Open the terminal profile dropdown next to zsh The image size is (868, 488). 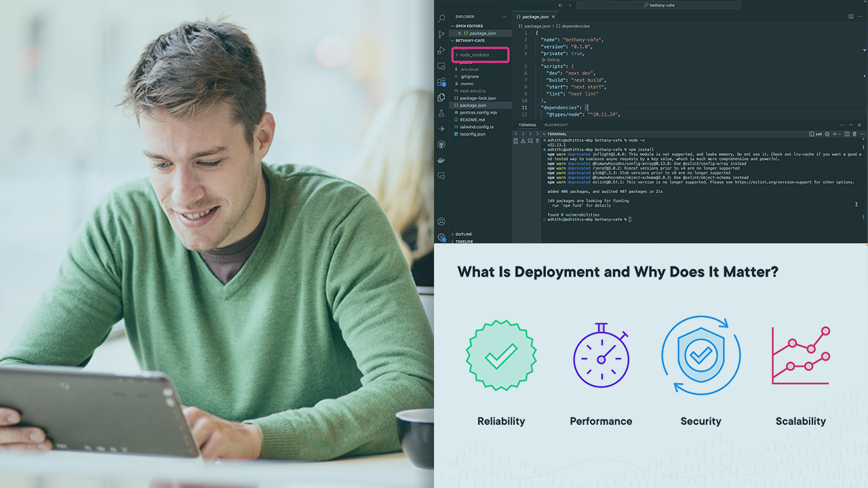point(840,134)
